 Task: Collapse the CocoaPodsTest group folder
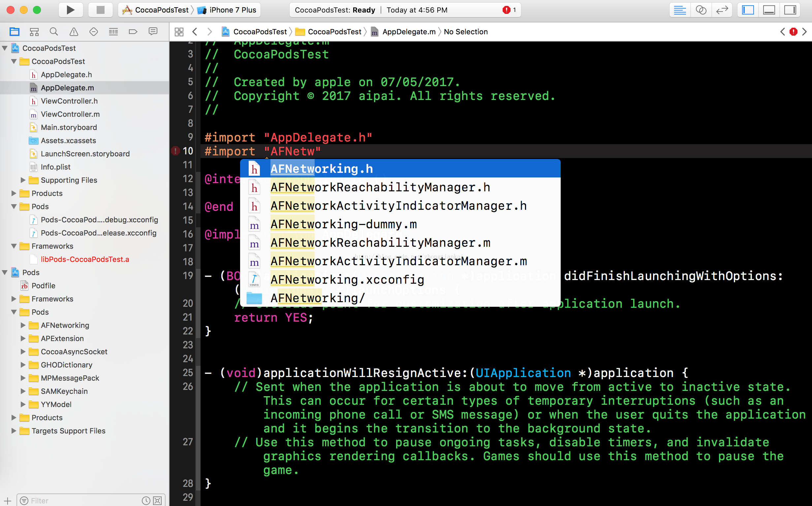(14, 62)
